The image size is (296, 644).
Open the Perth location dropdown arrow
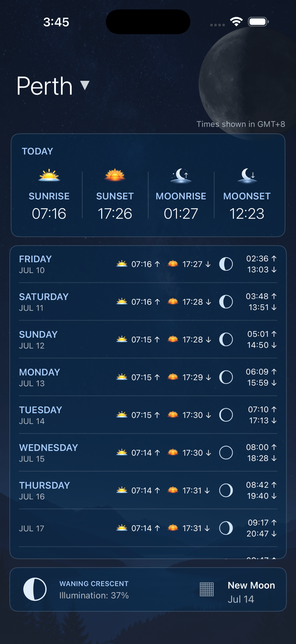click(x=85, y=85)
